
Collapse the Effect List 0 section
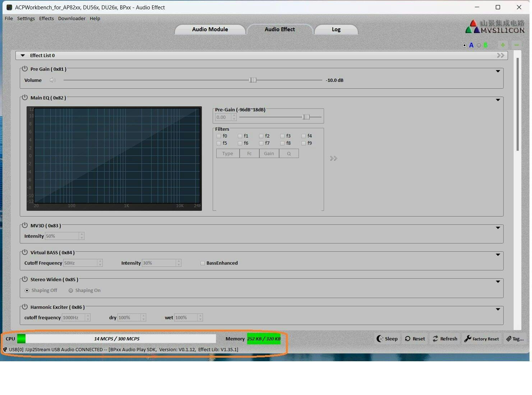[23, 56]
